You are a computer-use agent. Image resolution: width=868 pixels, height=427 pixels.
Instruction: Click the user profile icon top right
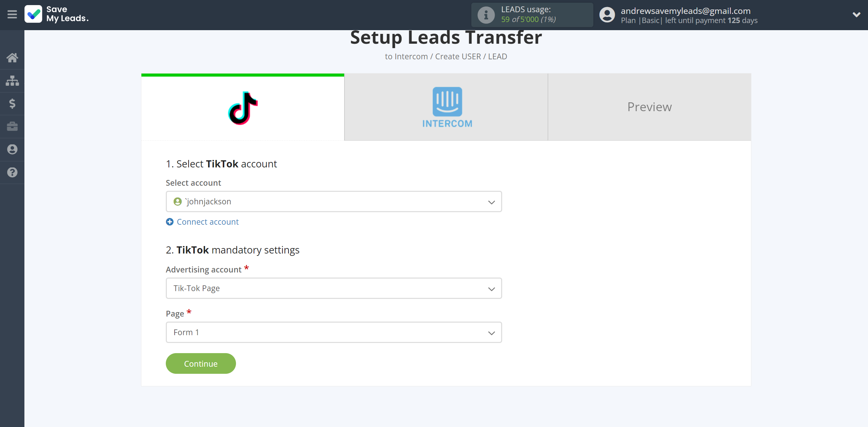point(607,15)
